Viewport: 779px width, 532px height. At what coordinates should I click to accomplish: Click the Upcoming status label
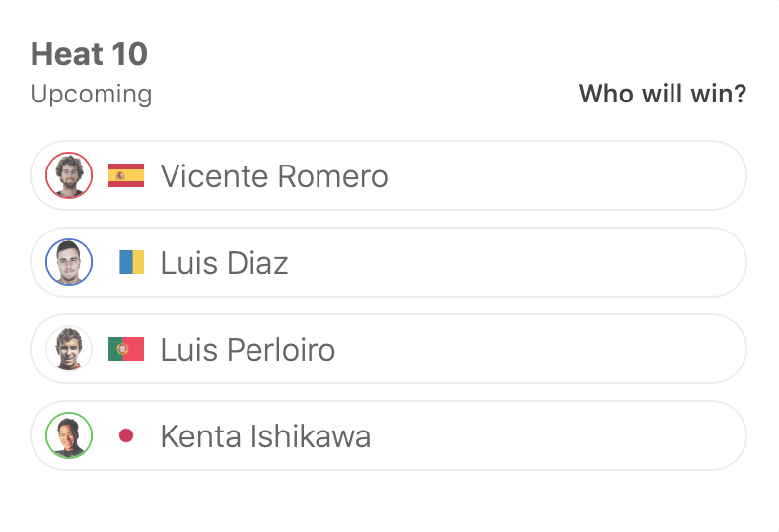tap(91, 95)
